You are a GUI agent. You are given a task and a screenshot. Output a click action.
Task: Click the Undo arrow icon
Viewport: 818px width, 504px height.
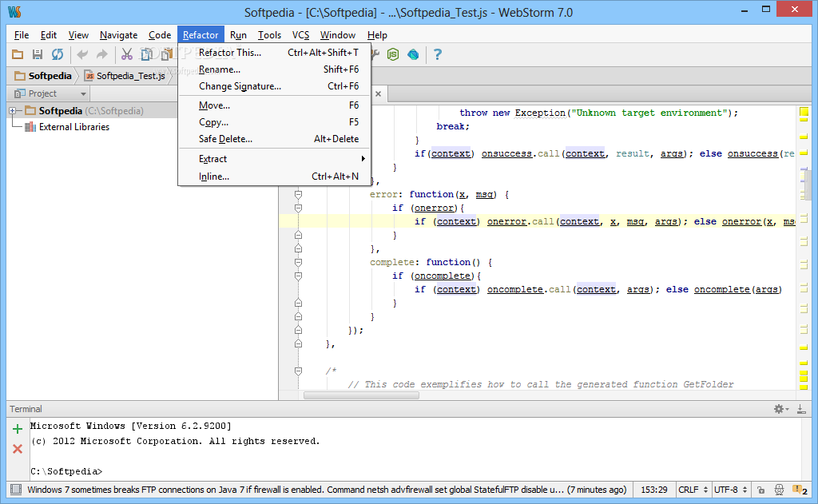pyautogui.click(x=82, y=54)
